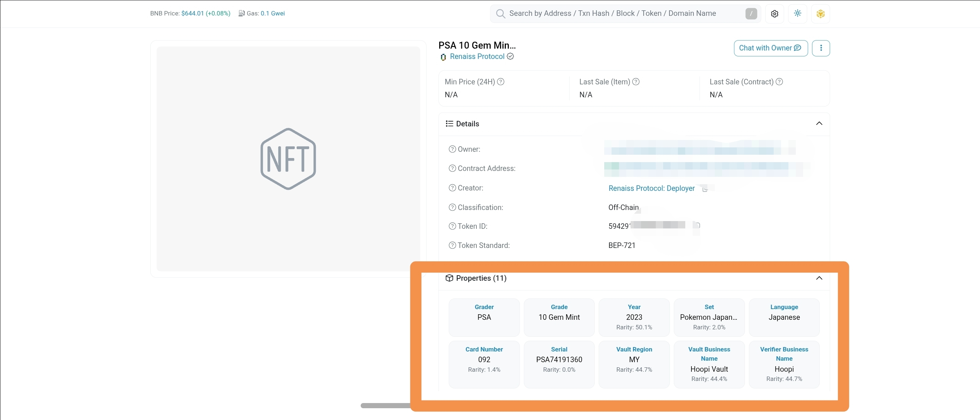Open the site settings gear icon
This screenshot has height=420, width=980.
point(774,14)
